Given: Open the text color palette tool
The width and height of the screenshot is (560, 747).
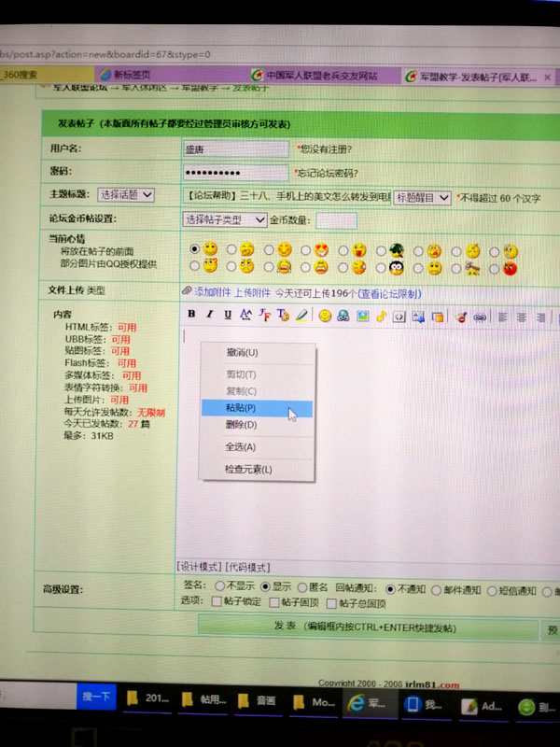Looking at the screenshot, I should 283,315.
